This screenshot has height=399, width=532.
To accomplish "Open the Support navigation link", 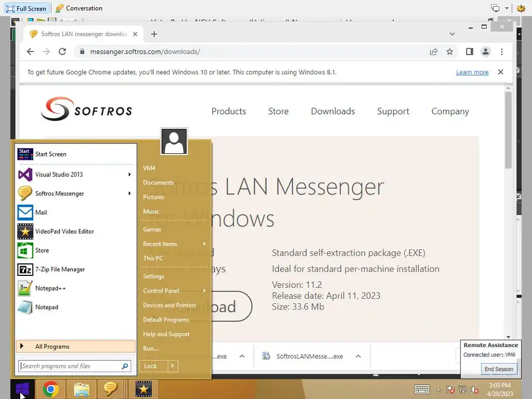I will (393, 111).
